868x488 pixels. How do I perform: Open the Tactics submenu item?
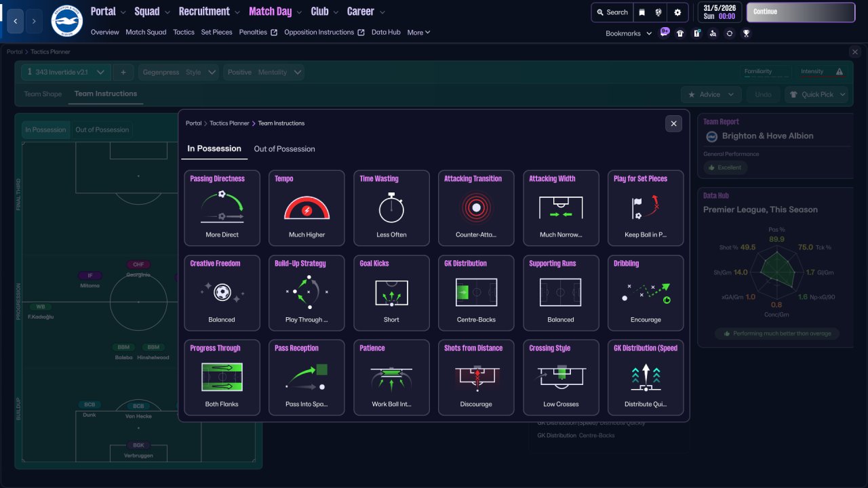184,32
